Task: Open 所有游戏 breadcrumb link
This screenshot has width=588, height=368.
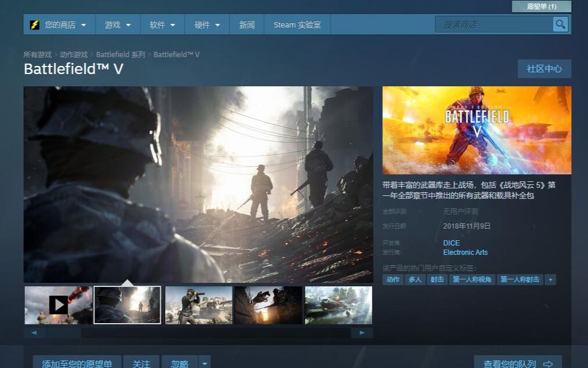Action: [37, 55]
